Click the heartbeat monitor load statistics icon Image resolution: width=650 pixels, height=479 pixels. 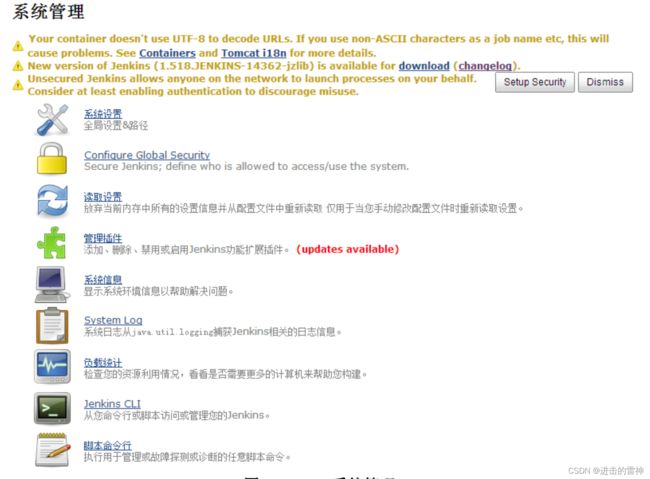pyautogui.click(x=52, y=366)
